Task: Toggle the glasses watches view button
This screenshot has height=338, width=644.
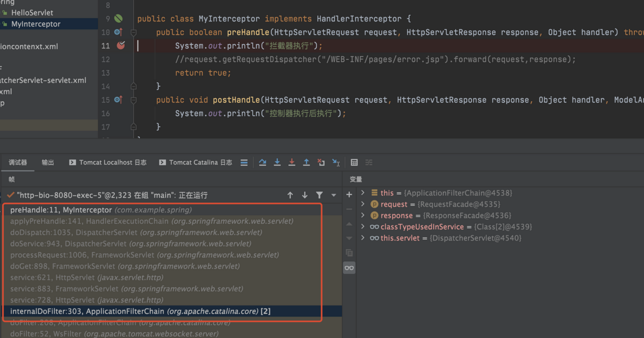Action: point(349,268)
